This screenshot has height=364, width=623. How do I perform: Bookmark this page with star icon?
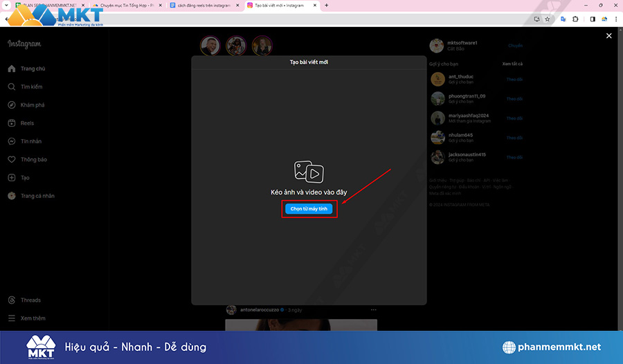pos(547,19)
